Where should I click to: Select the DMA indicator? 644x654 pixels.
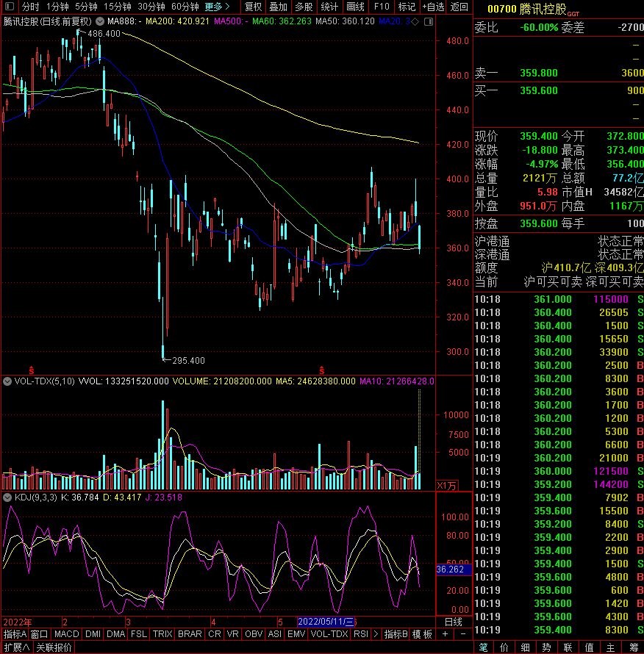(115, 634)
